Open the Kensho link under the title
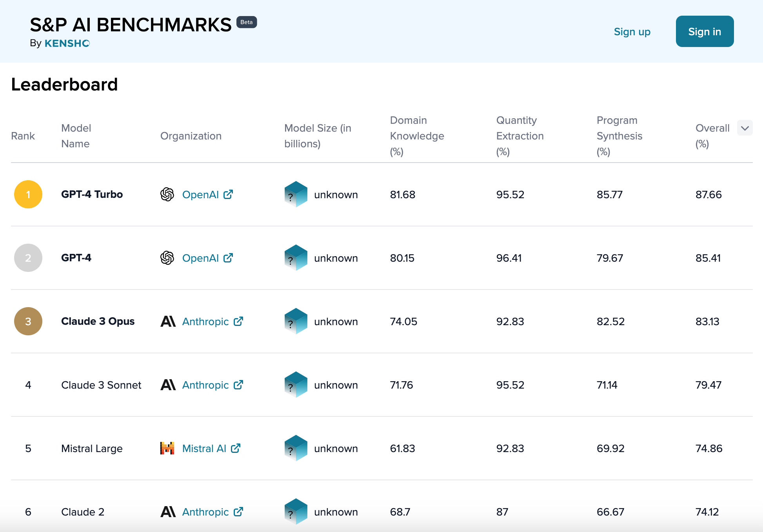 click(x=67, y=43)
